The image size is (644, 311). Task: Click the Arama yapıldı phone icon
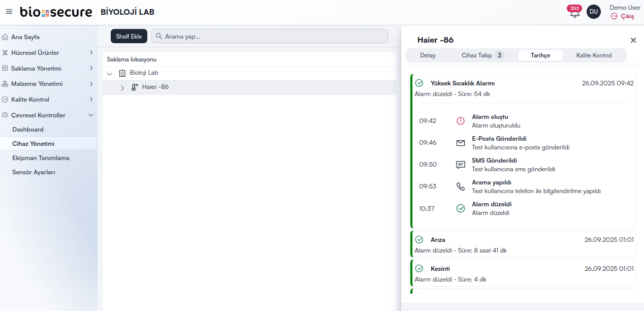click(x=461, y=186)
